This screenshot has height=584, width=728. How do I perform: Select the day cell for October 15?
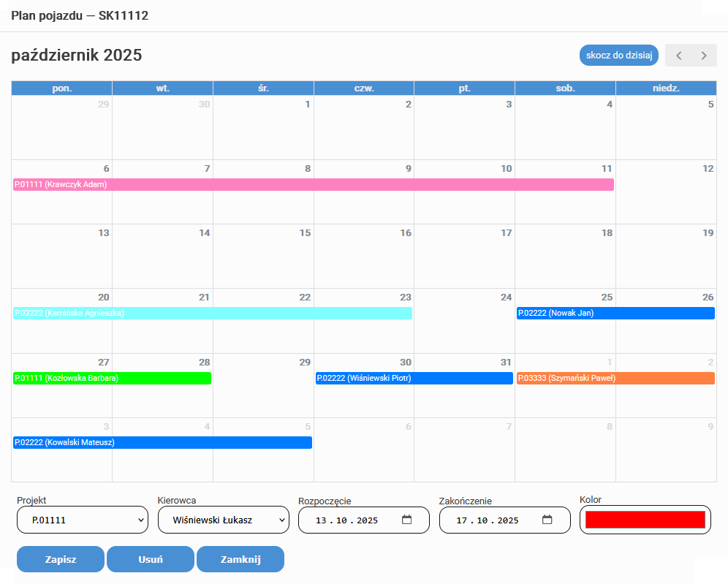263,259
